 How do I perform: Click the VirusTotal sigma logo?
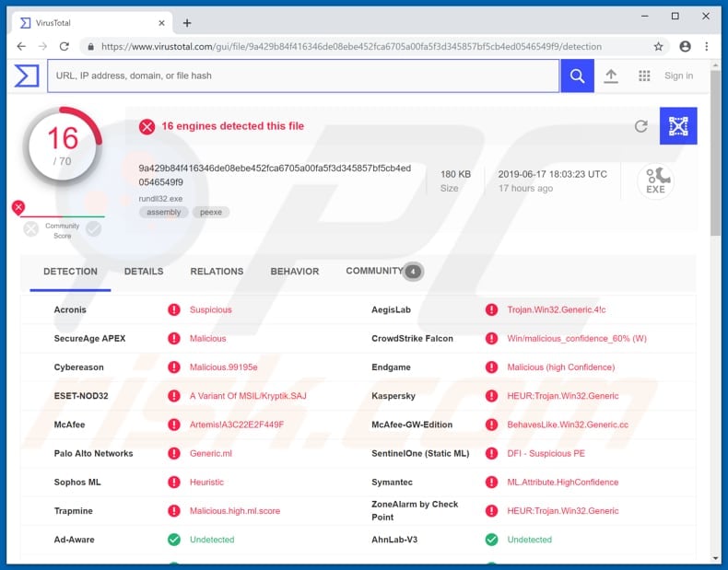pos(27,76)
